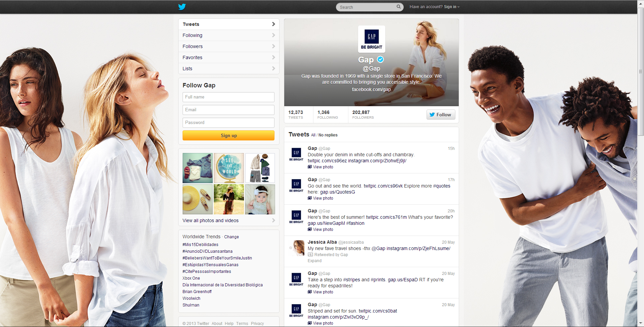Open the yellow hat and espadrilles photo
The height and width of the screenshot is (327, 644).
point(198,199)
